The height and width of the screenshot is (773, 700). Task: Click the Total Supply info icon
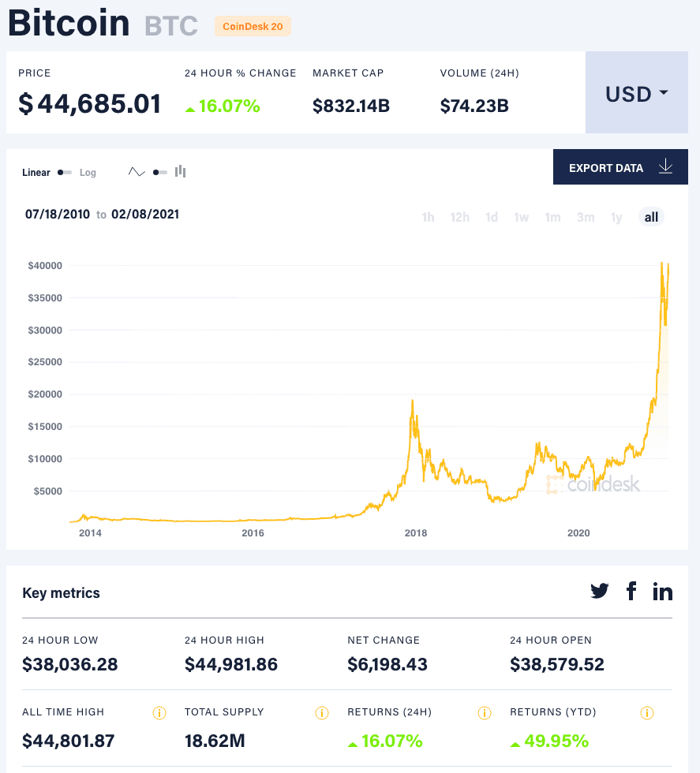tap(321, 713)
